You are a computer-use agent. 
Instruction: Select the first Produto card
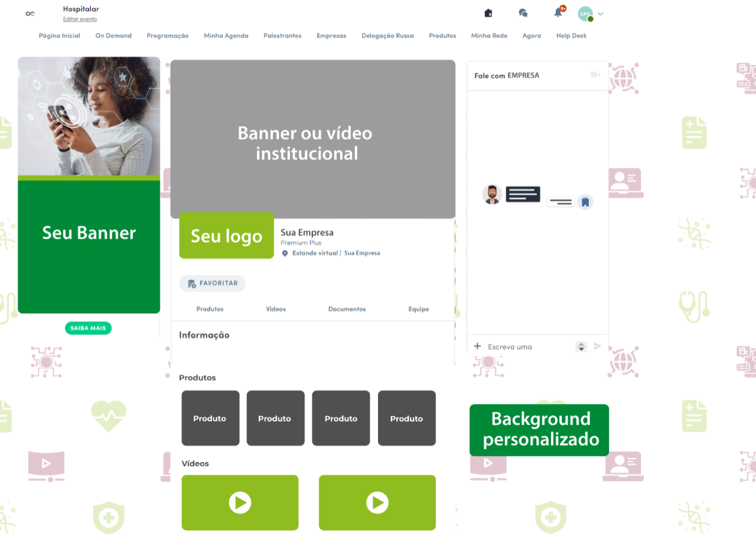coord(210,418)
